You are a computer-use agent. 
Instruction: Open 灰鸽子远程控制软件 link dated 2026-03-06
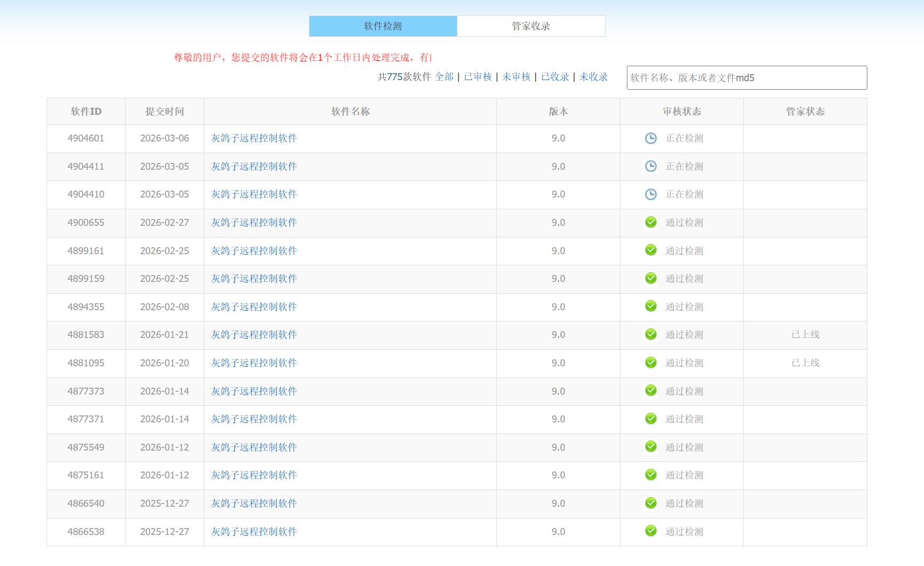[254, 138]
